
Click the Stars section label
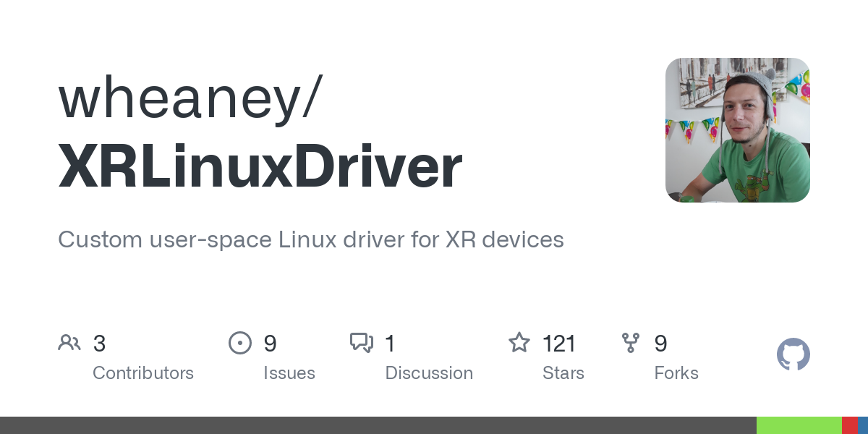(563, 373)
